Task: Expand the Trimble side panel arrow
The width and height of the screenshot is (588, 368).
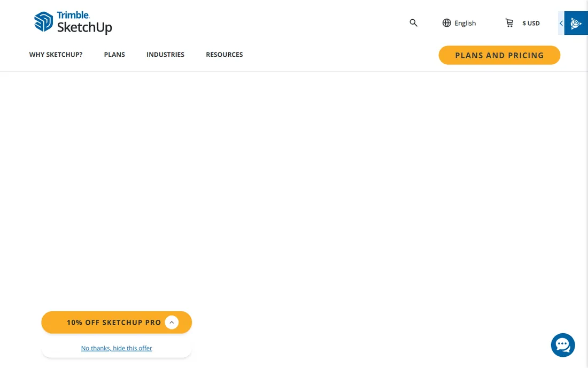Action: [561, 23]
